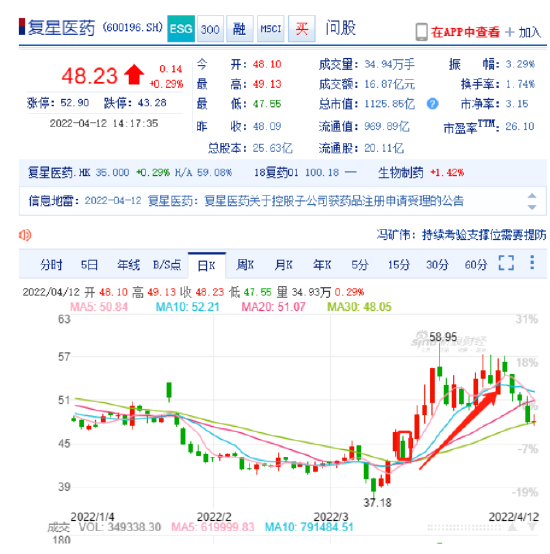Switch to the 周K chart tab
The width and height of the screenshot is (550, 554).
pyautogui.click(x=245, y=265)
